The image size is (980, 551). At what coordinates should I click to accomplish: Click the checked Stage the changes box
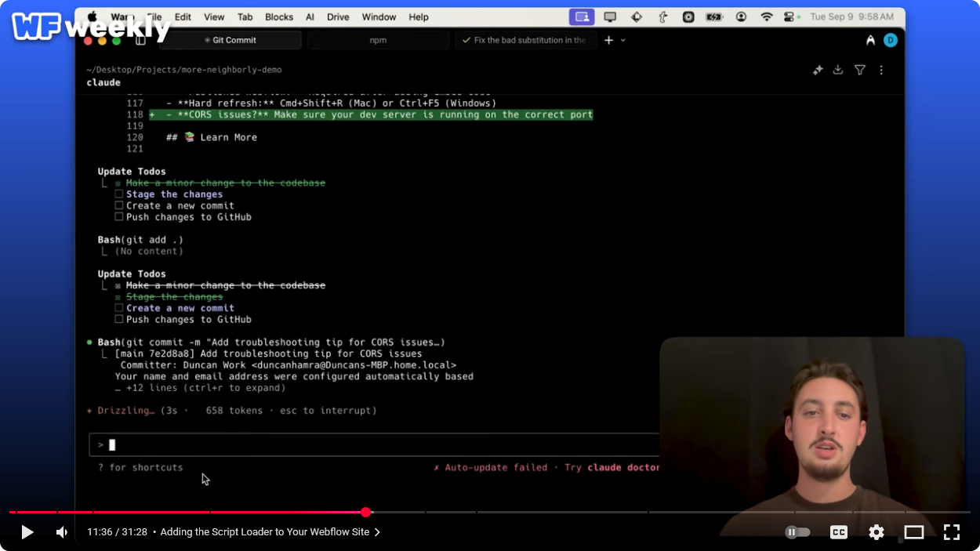(x=119, y=297)
